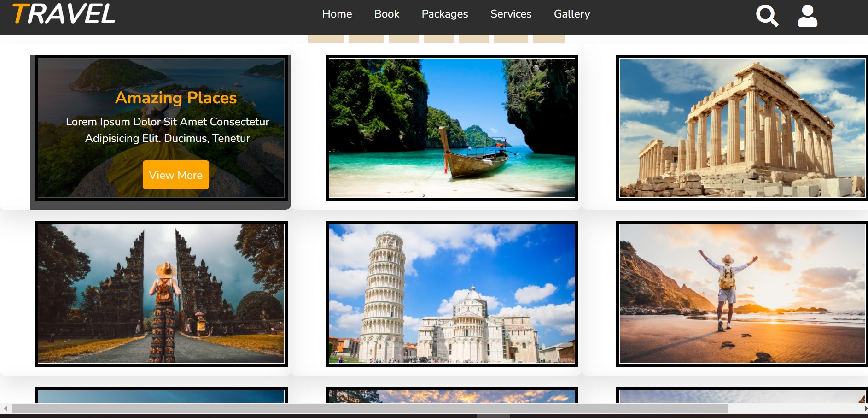868x418 pixels.
Task: Click the TRAVEL logo
Action: pyautogui.click(x=64, y=14)
